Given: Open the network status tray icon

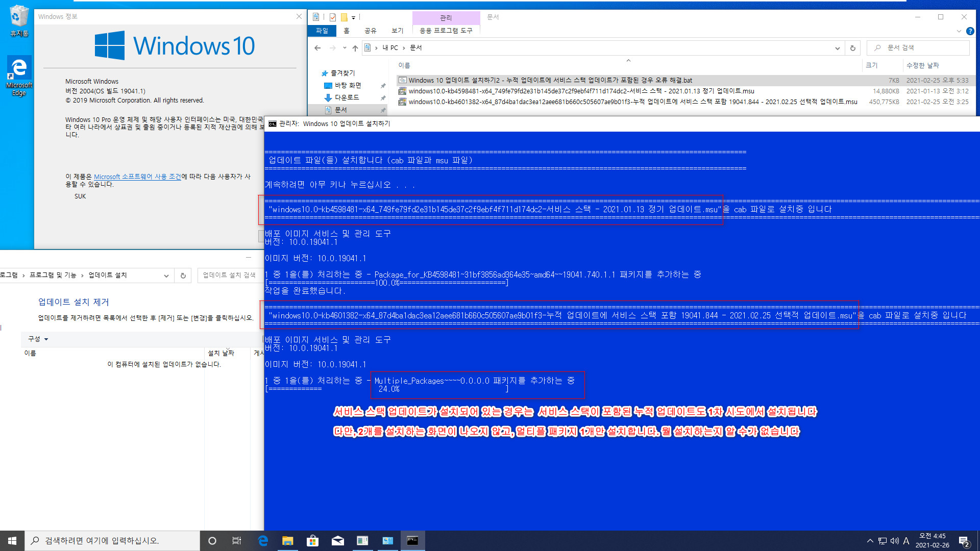Looking at the screenshot, I should (x=883, y=541).
